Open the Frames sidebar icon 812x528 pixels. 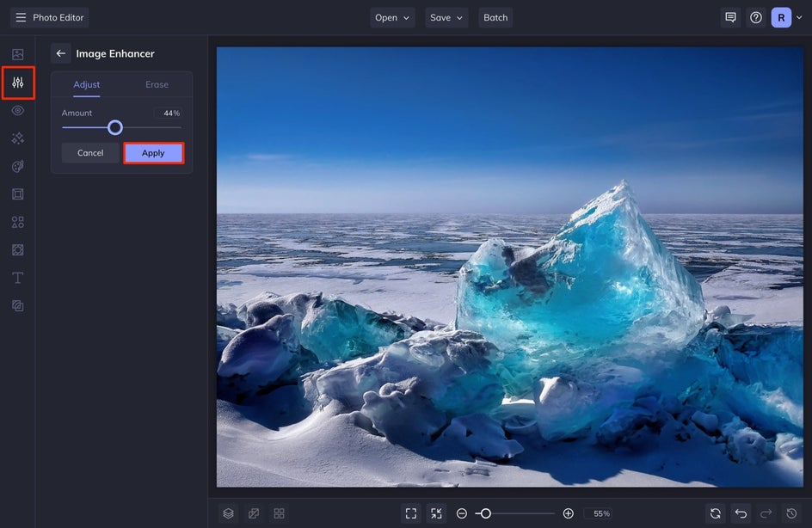(x=17, y=194)
